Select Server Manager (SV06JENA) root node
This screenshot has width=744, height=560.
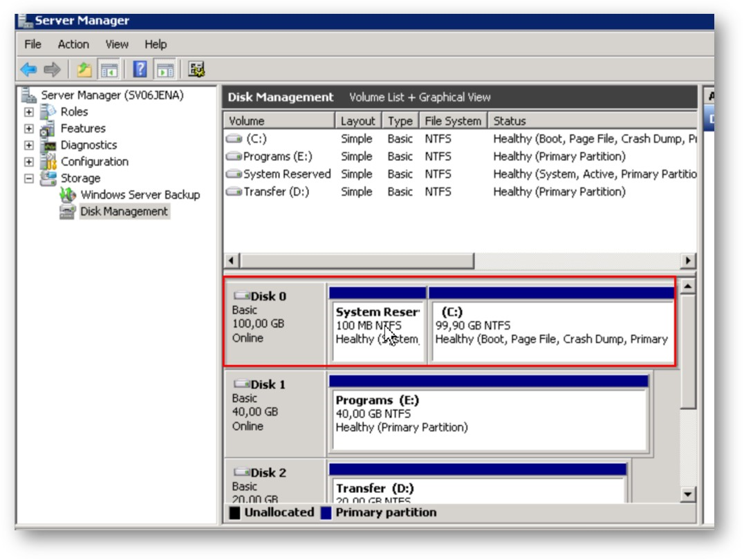(112, 95)
